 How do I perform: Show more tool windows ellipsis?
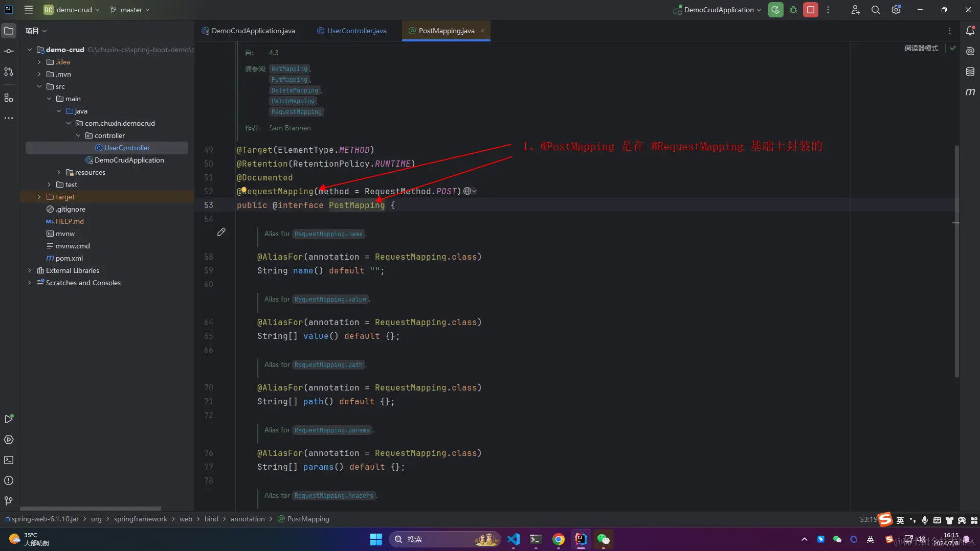coord(9,118)
